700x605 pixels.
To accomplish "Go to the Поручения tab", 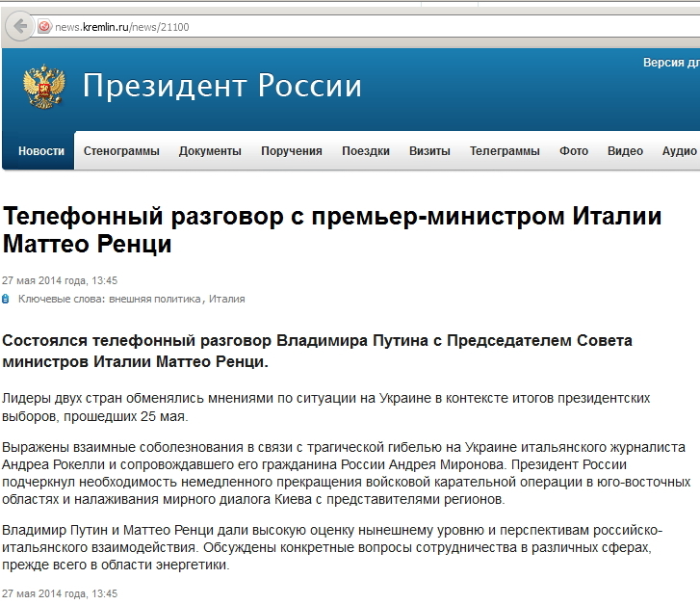I will (x=292, y=151).
